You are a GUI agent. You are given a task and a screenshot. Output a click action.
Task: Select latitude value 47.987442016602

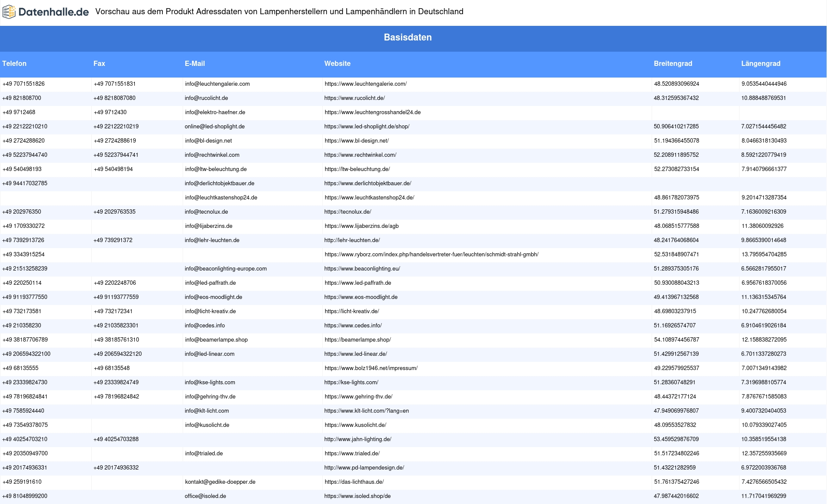[x=676, y=496]
